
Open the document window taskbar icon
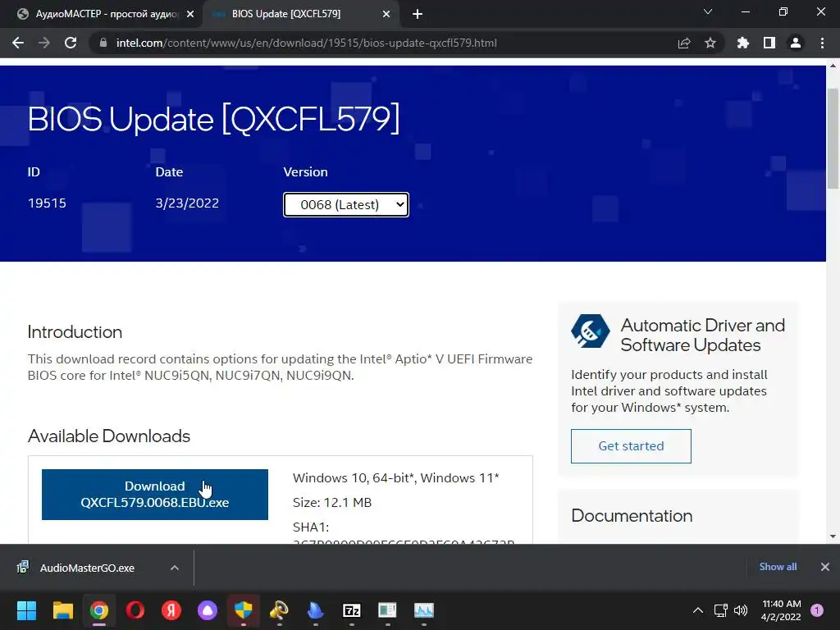pos(387,610)
